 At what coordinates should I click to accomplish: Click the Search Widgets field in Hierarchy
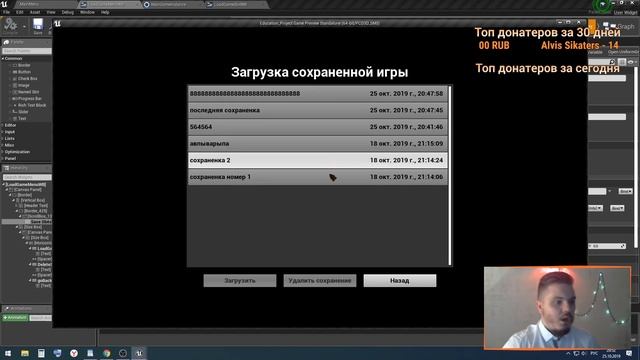(27, 177)
